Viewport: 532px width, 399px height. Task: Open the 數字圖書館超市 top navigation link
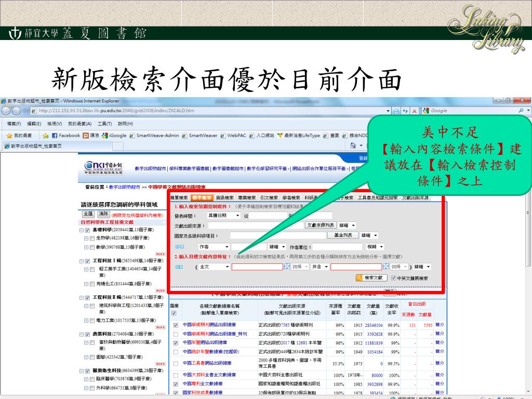click(x=228, y=168)
